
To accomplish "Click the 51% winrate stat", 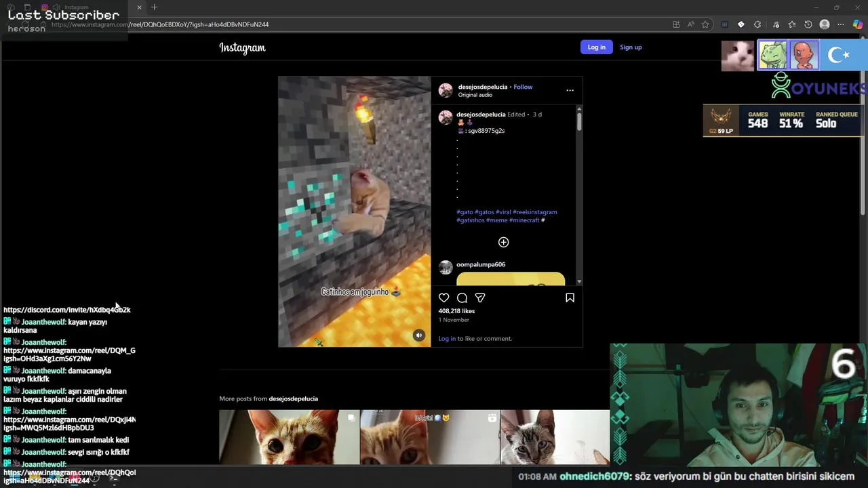I will point(791,120).
